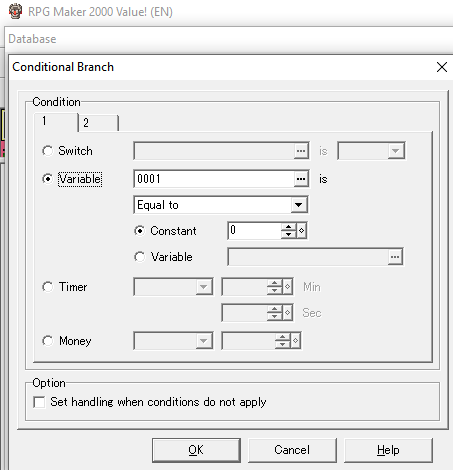Select the Switch radio button

pos(47,151)
